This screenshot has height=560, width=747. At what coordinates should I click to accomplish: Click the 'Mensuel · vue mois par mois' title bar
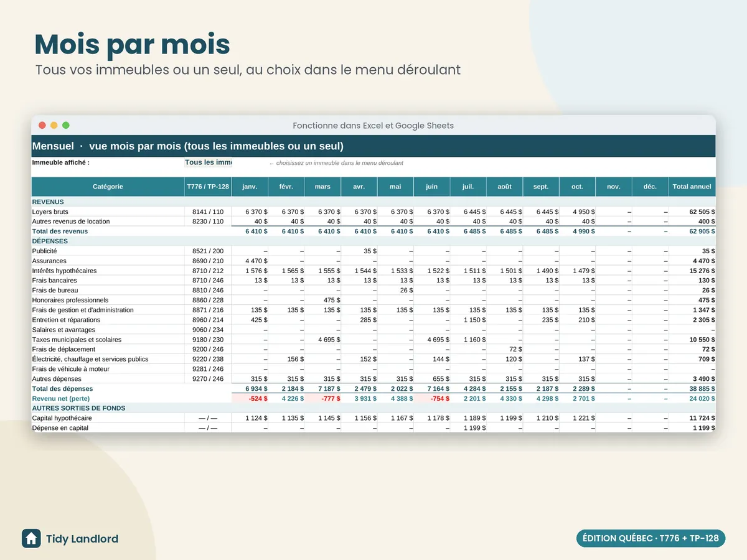[x=374, y=146]
